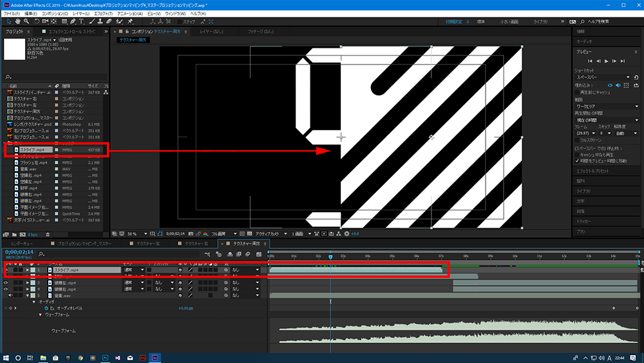Expand the エフェクト＆プリセット panel

pyautogui.click(x=592, y=171)
